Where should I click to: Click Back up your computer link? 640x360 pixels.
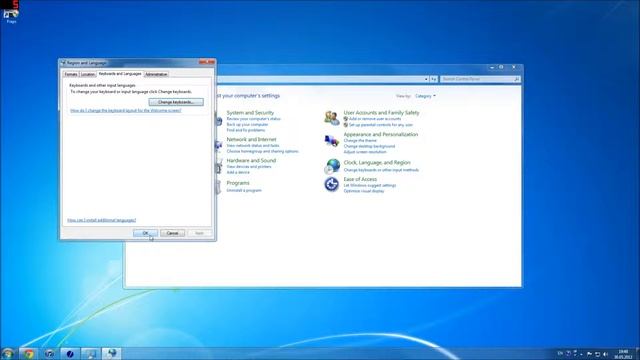(x=247, y=124)
